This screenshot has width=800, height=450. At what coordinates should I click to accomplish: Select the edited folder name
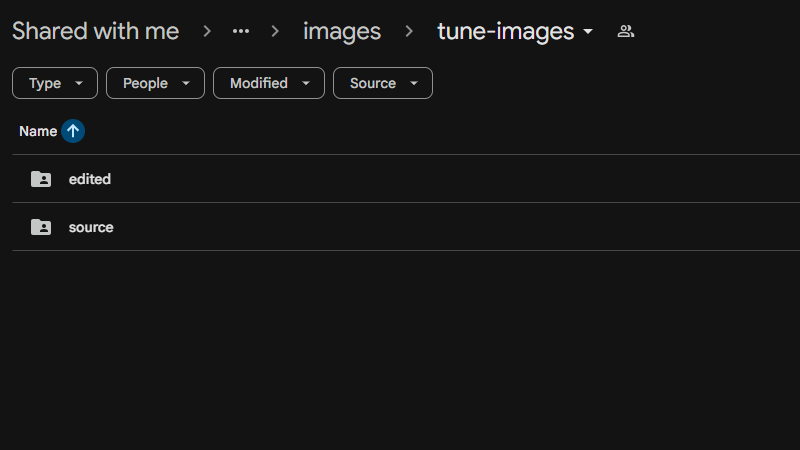click(90, 179)
